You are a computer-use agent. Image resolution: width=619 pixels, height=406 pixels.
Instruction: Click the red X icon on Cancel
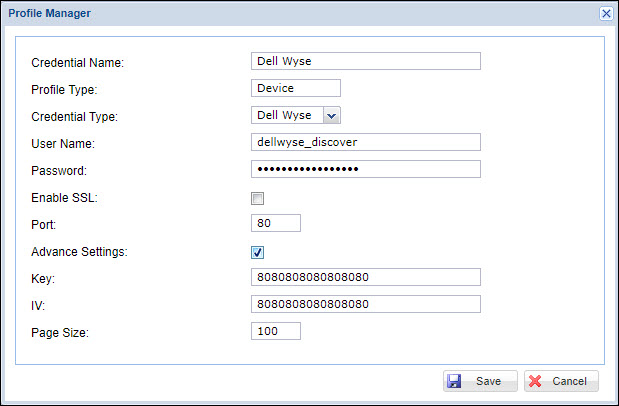point(535,381)
